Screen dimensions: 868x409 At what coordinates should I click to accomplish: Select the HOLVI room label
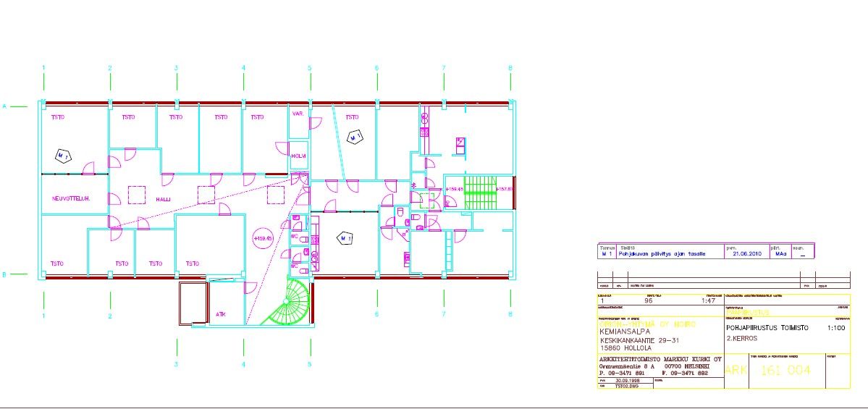[x=298, y=156]
